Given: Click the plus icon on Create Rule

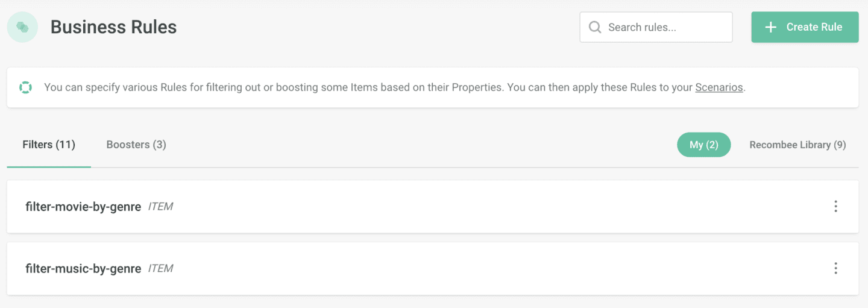Looking at the screenshot, I should [x=770, y=27].
